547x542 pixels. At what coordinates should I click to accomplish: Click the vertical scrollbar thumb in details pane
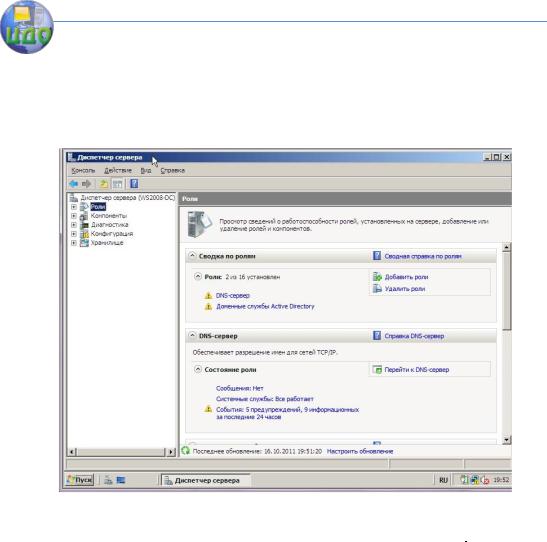(x=507, y=291)
